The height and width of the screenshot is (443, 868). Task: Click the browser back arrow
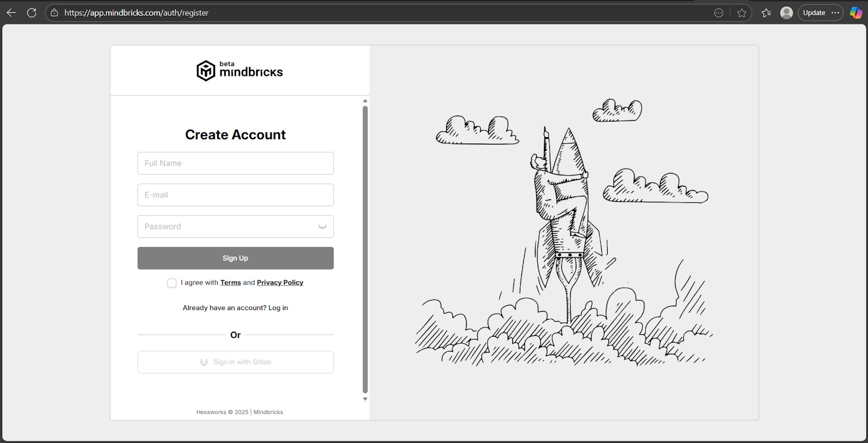[x=11, y=13]
